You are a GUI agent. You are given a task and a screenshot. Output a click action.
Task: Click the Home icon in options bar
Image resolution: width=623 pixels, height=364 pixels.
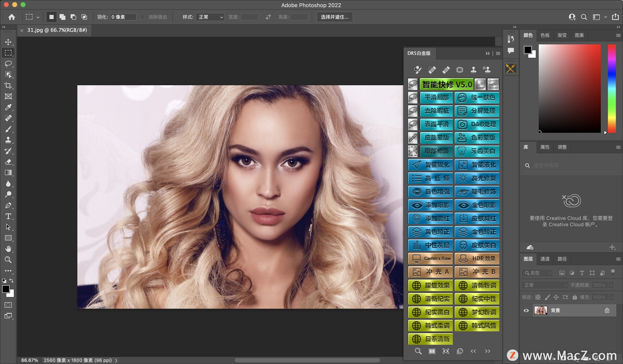pyautogui.click(x=12, y=17)
